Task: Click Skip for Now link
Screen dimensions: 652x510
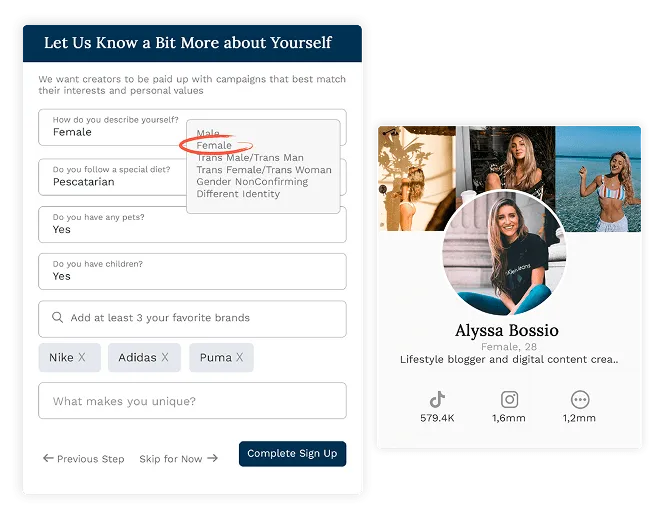Action: [x=178, y=458]
